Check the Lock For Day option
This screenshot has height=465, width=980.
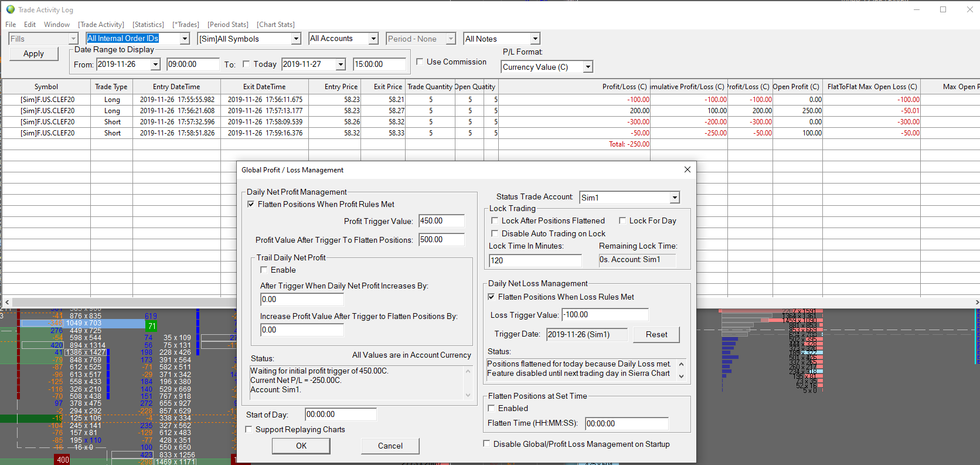click(622, 220)
